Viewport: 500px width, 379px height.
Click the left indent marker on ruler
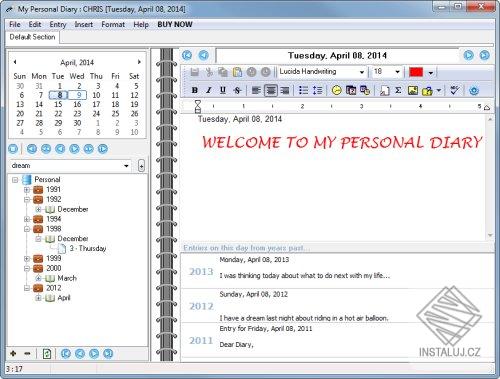point(197,106)
